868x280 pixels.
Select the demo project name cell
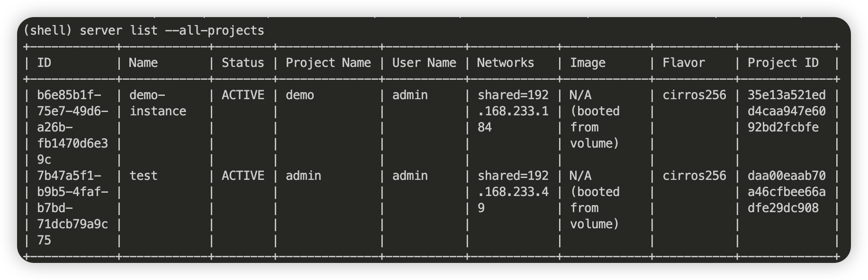click(x=300, y=95)
